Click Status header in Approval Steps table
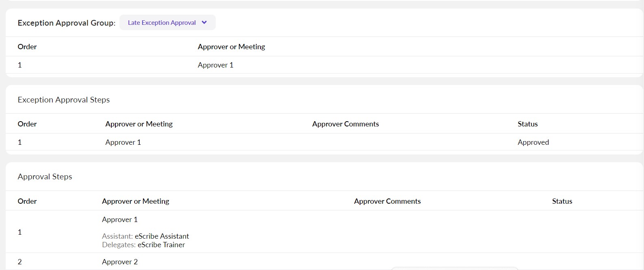 (562, 201)
